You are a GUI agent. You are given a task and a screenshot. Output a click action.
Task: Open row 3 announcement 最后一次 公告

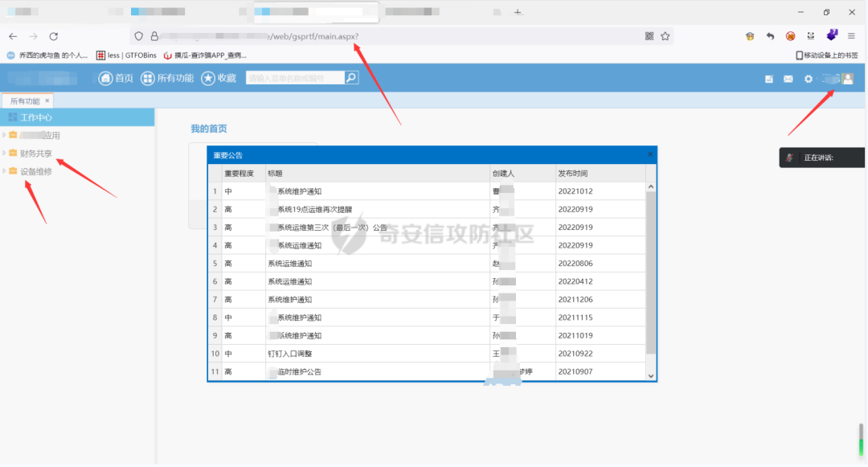[x=332, y=227]
